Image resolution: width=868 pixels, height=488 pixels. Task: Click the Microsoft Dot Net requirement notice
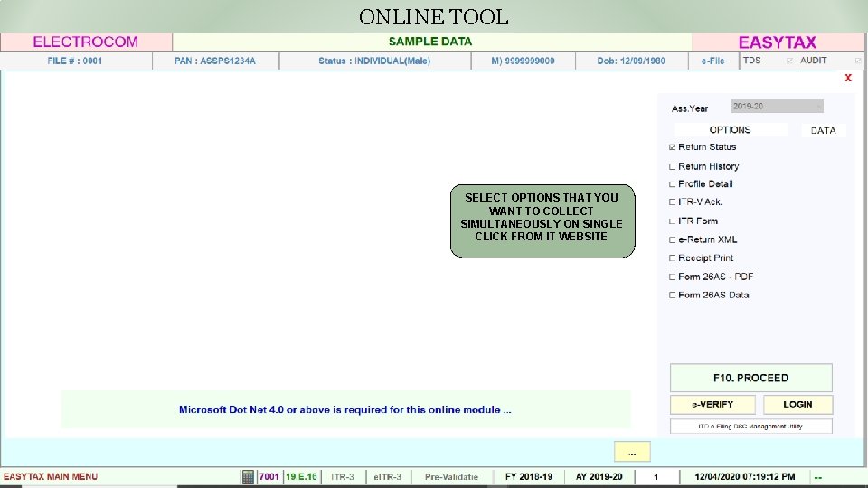tap(345, 410)
